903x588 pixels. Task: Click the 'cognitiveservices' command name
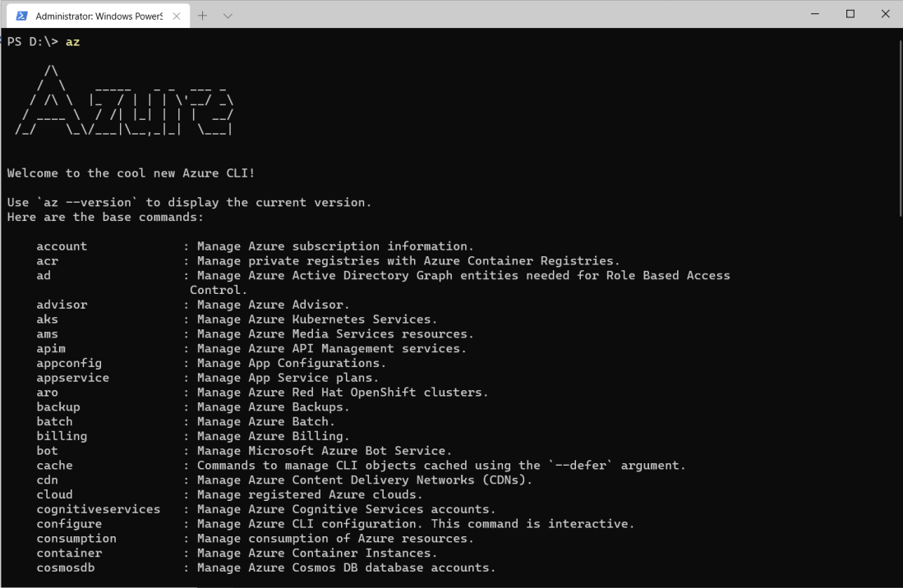coord(98,509)
